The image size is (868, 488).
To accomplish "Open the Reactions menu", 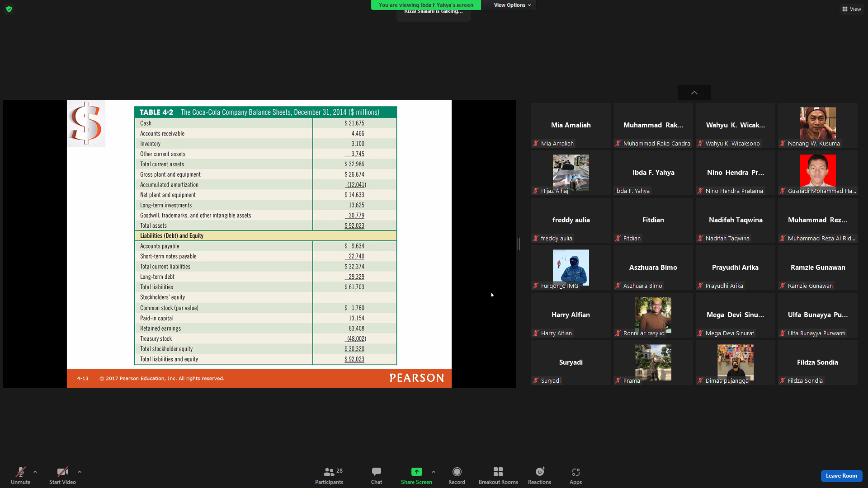I will [539, 476].
